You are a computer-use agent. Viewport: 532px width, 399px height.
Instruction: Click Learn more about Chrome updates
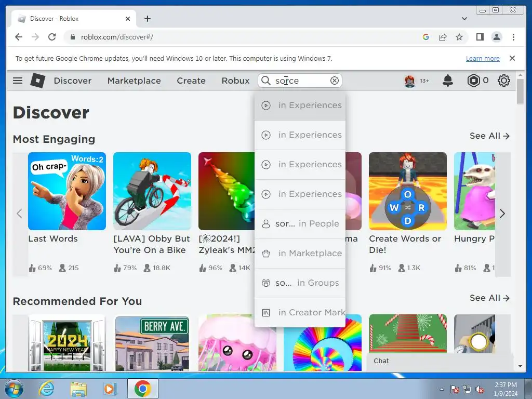click(483, 58)
